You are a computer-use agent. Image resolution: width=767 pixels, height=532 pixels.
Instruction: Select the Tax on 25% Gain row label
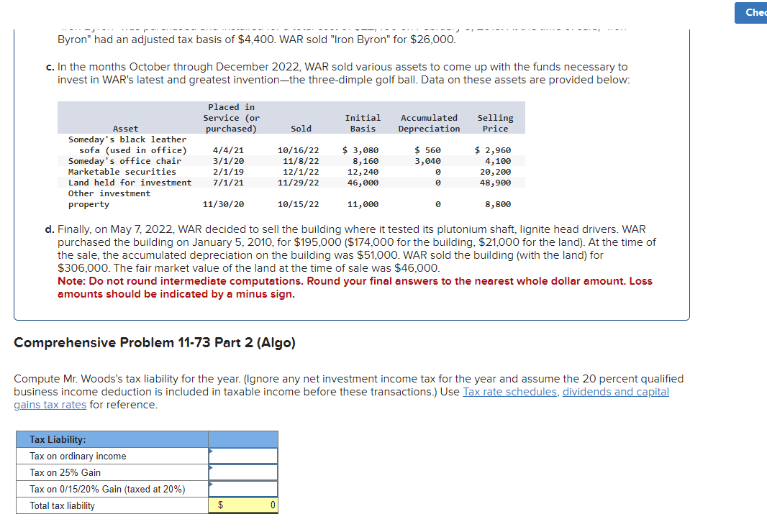(66, 472)
